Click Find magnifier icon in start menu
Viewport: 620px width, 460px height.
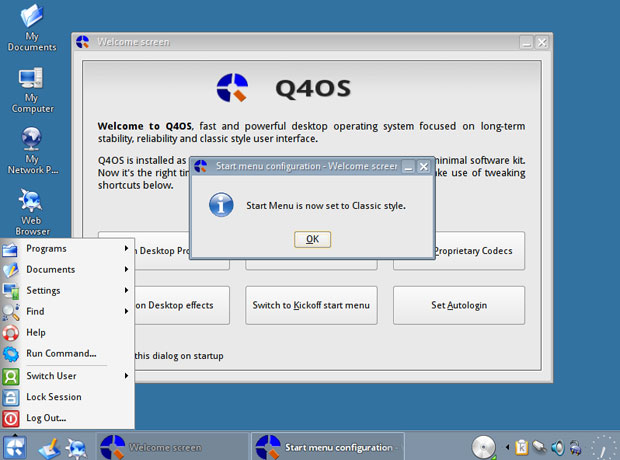[10, 312]
